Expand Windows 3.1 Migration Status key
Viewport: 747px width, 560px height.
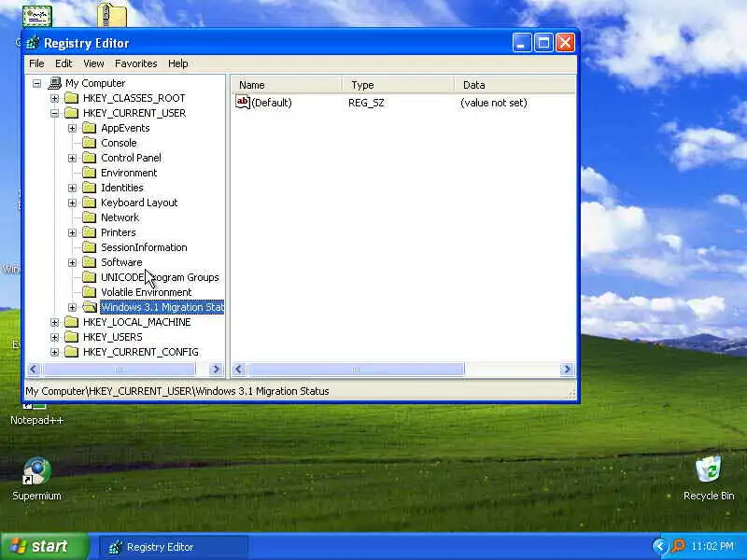pos(72,307)
